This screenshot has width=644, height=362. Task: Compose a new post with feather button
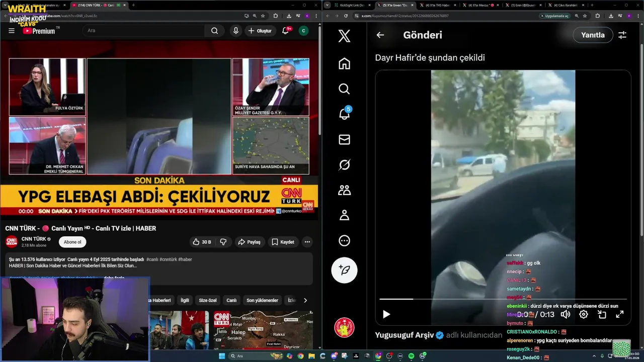click(x=344, y=270)
